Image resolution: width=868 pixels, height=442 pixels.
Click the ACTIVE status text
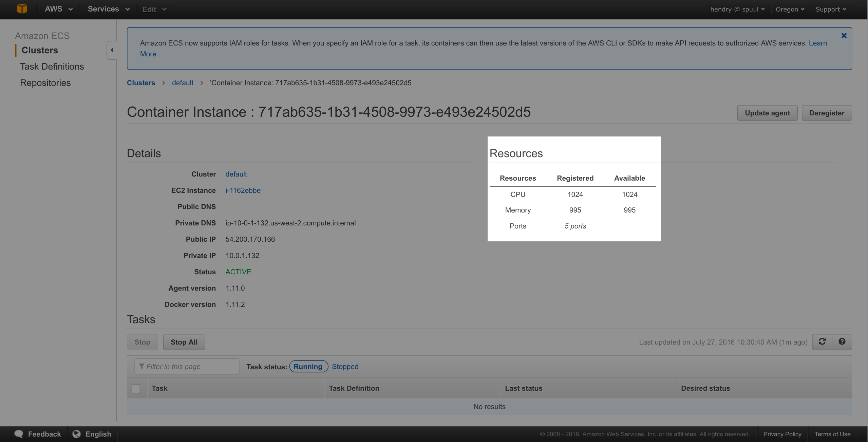click(x=238, y=272)
